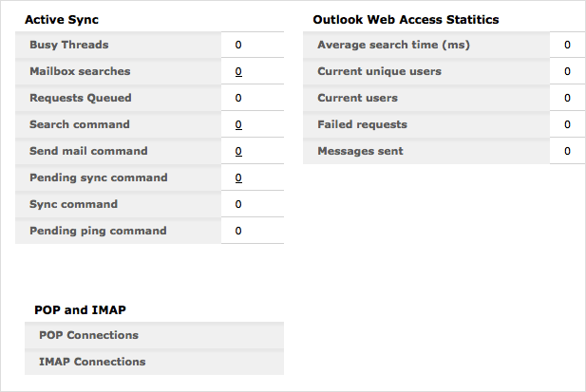Open the Send mail command value link
This screenshot has width=586, height=392.
tap(238, 151)
